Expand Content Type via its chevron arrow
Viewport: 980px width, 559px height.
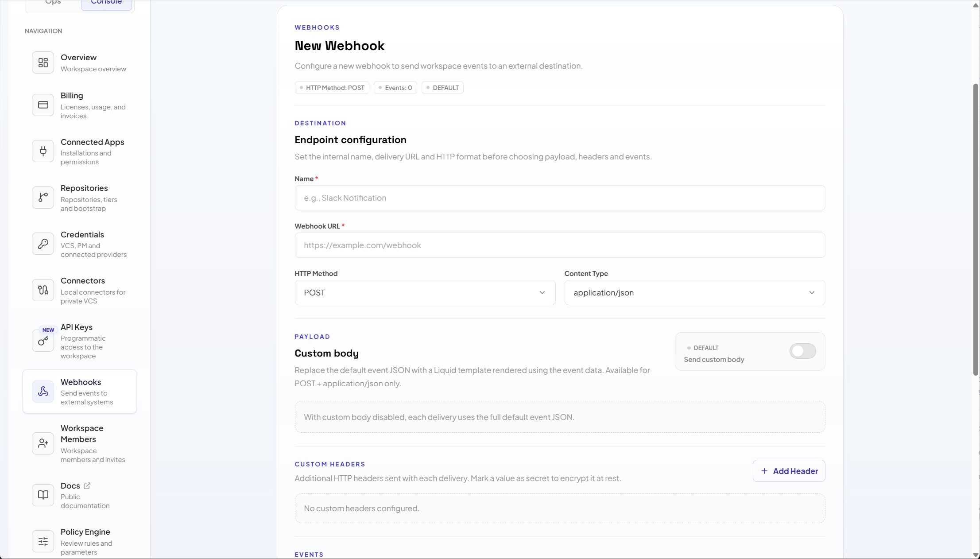pyautogui.click(x=812, y=292)
